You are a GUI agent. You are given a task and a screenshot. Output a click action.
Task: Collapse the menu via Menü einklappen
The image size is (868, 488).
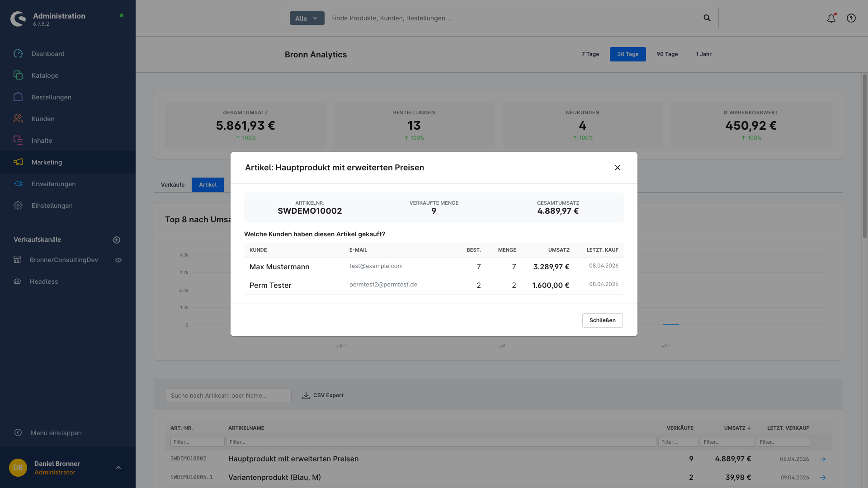click(56, 433)
